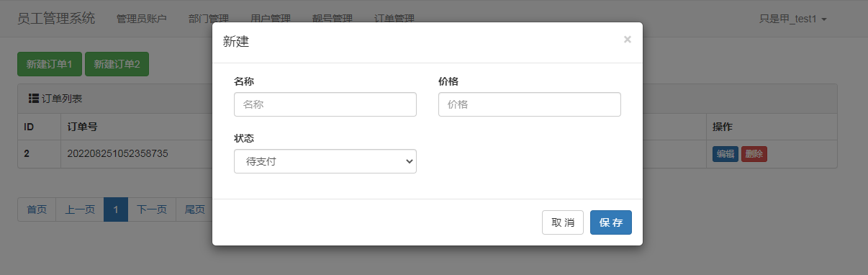Open the 管理员账户 menu item
868x275 pixels.
click(142, 19)
